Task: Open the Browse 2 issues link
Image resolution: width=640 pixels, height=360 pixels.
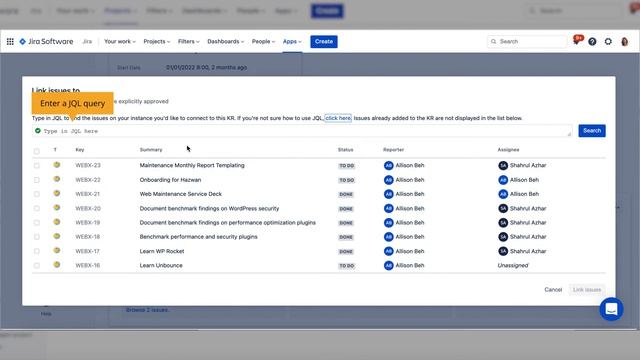Action: point(147,310)
